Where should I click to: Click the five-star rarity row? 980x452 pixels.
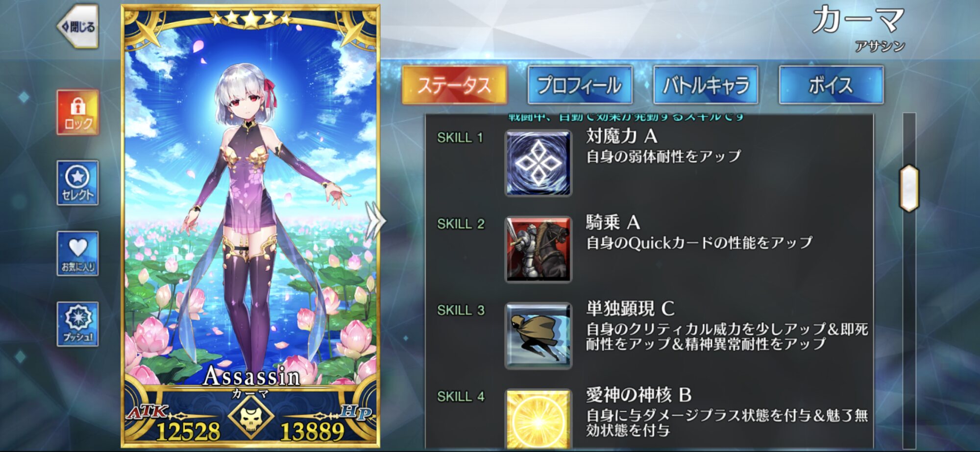[251, 19]
